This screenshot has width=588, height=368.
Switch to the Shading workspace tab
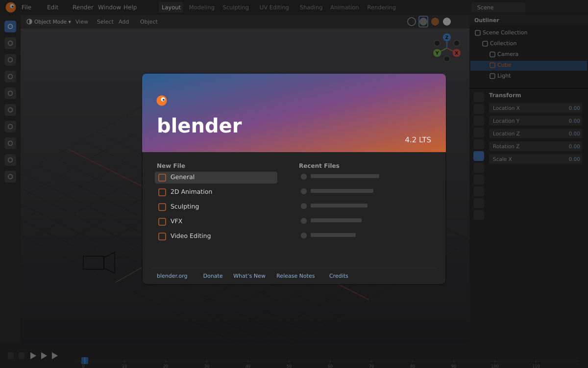click(311, 7)
